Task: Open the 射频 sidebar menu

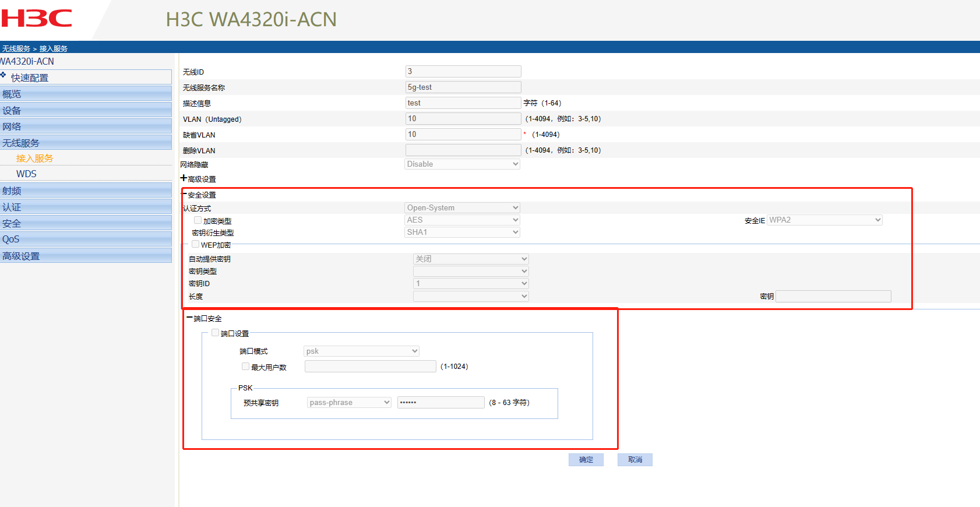Action: click(x=86, y=191)
